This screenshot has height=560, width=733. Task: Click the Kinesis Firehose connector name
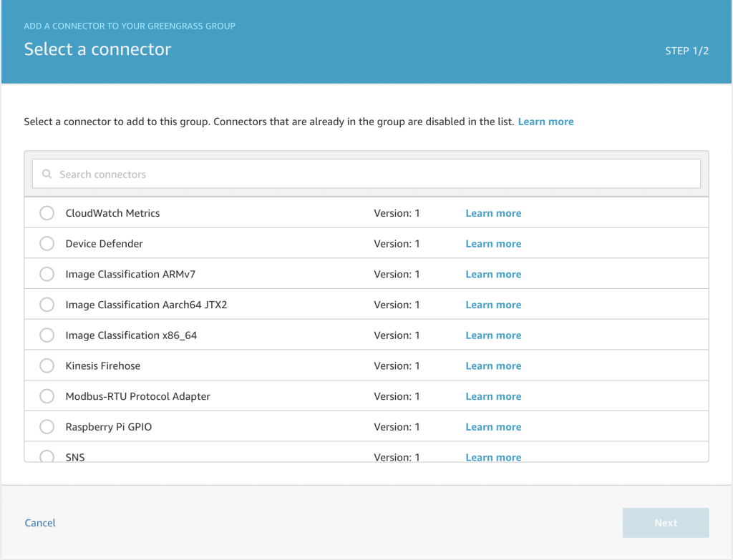[x=103, y=365]
